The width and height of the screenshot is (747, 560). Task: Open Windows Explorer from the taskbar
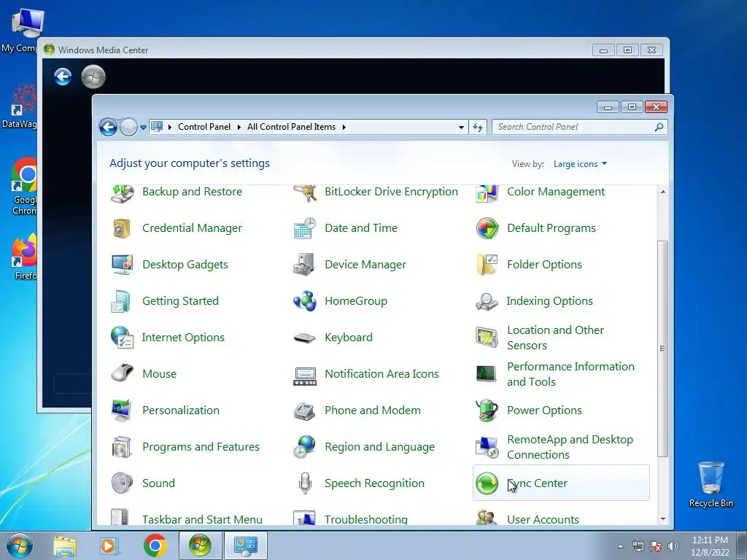[65, 545]
